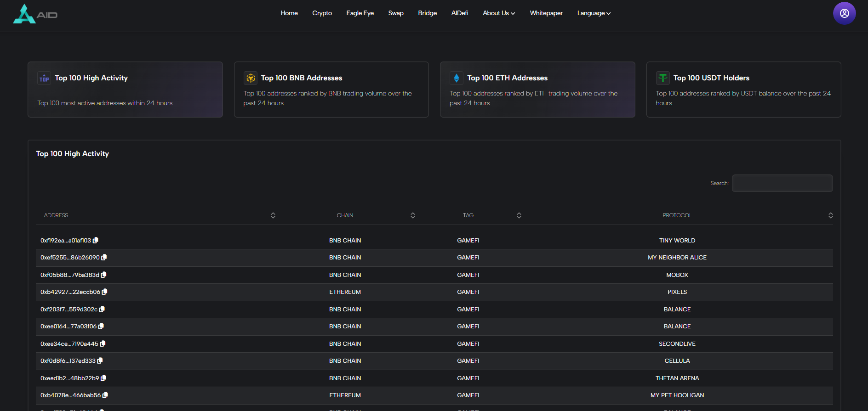Open the Swap page from navigation
The image size is (868, 411).
(x=396, y=13)
